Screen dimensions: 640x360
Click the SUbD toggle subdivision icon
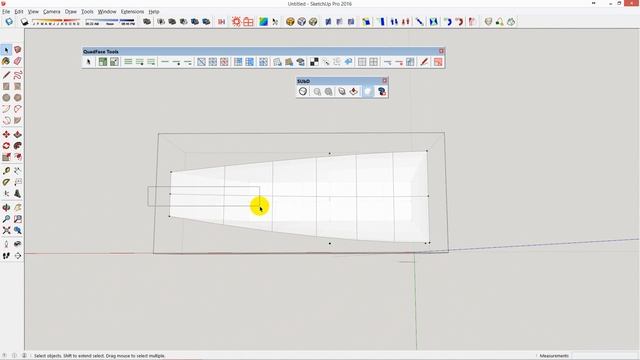[303, 91]
